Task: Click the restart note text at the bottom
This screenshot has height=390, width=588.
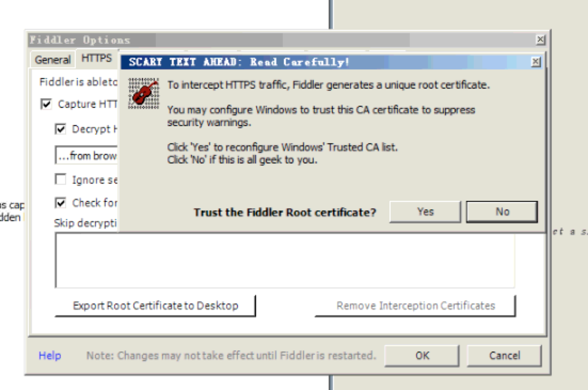Action: [x=231, y=355]
